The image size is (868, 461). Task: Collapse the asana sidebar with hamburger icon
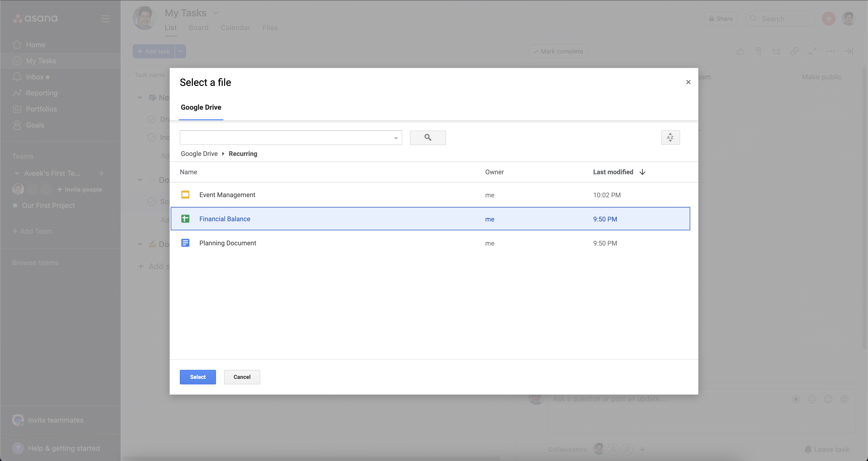pyautogui.click(x=105, y=19)
